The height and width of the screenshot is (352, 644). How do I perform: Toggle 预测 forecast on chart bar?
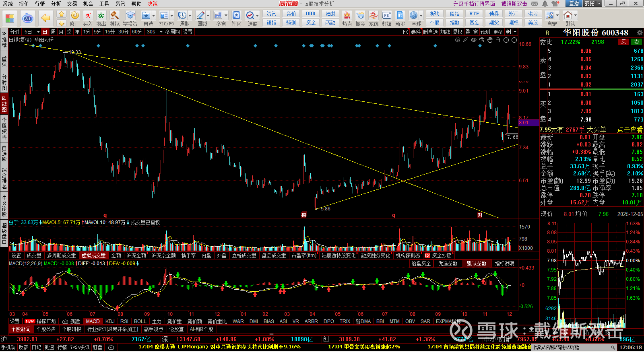(x=485, y=32)
